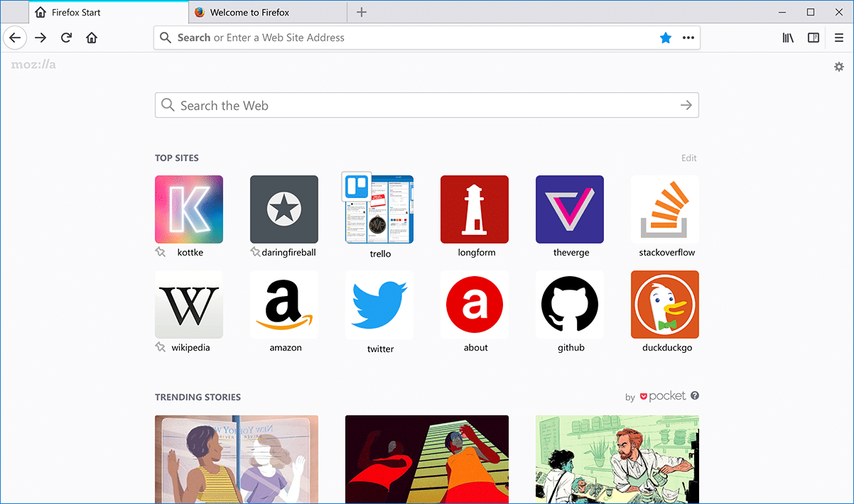Click the 'about' label text
This screenshot has height=504, width=854.
[476, 347]
